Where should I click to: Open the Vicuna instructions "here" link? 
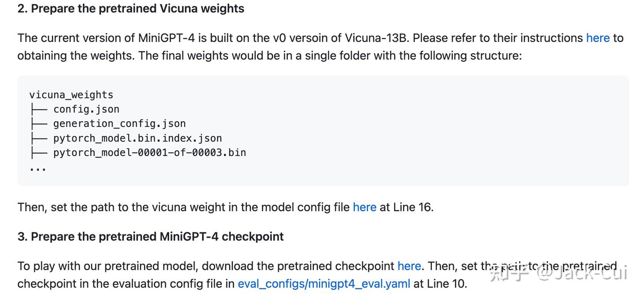coord(597,38)
